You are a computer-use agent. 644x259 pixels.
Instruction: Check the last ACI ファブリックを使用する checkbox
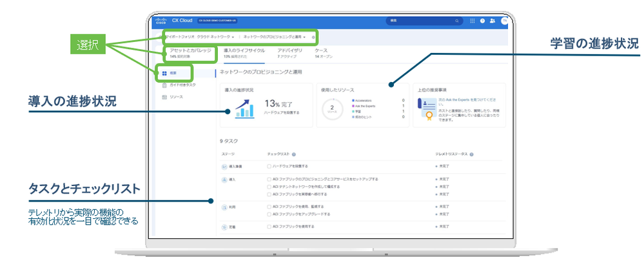pos(269,227)
